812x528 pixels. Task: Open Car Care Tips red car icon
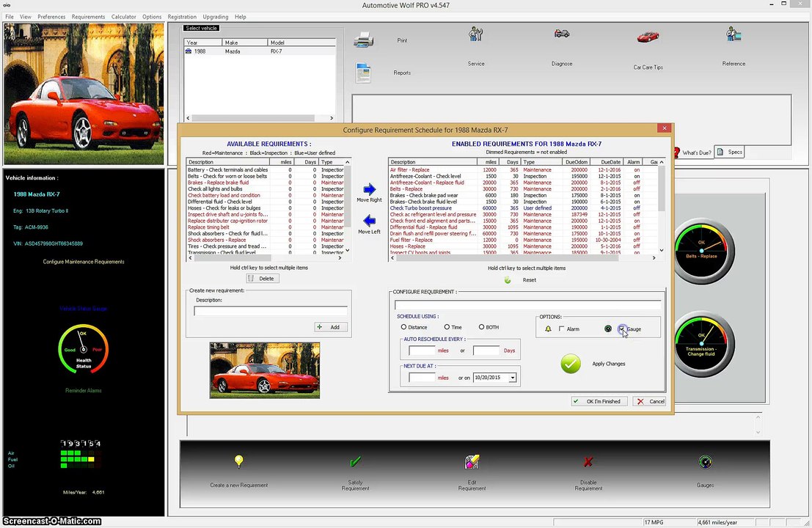pos(647,37)
